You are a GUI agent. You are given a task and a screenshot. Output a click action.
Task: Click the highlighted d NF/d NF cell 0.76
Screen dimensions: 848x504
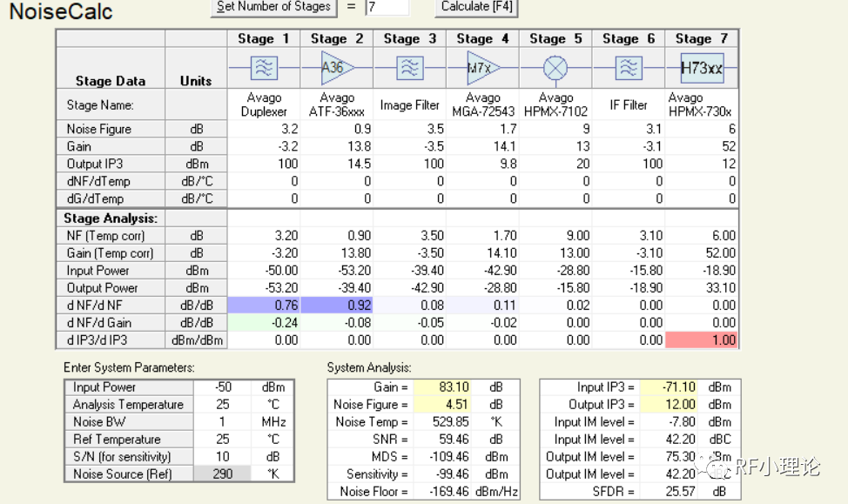264,305
